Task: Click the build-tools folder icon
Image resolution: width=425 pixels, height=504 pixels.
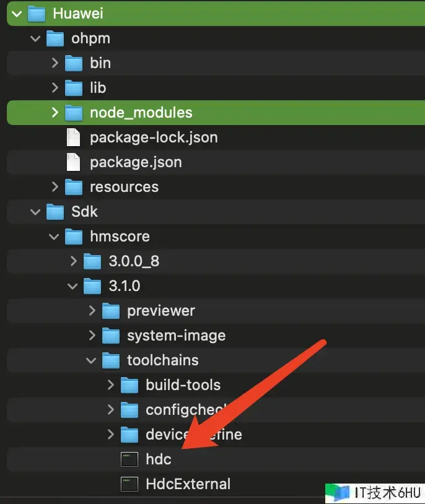Action: tap(129, 385)
